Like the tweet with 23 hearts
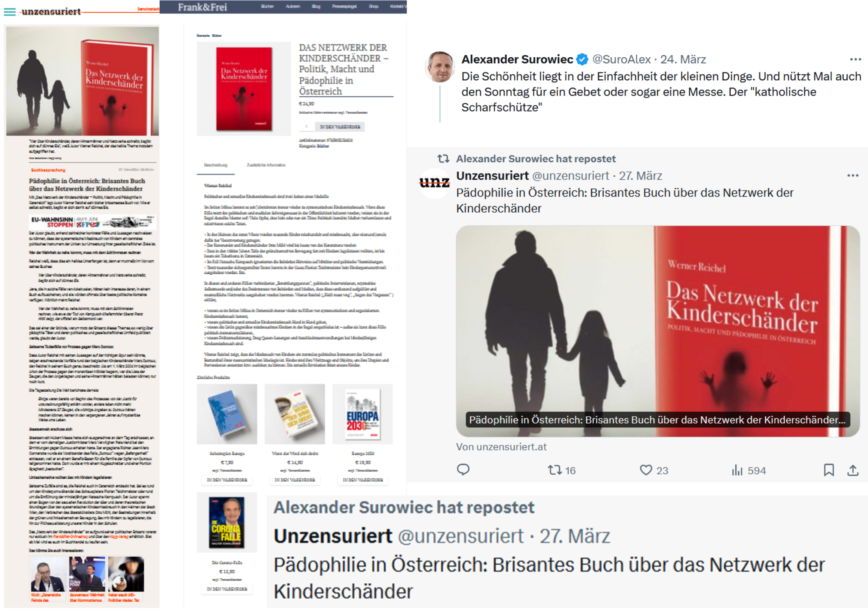Screen dimensions: 868x611 pyautogui.click(x=654, y=470)
